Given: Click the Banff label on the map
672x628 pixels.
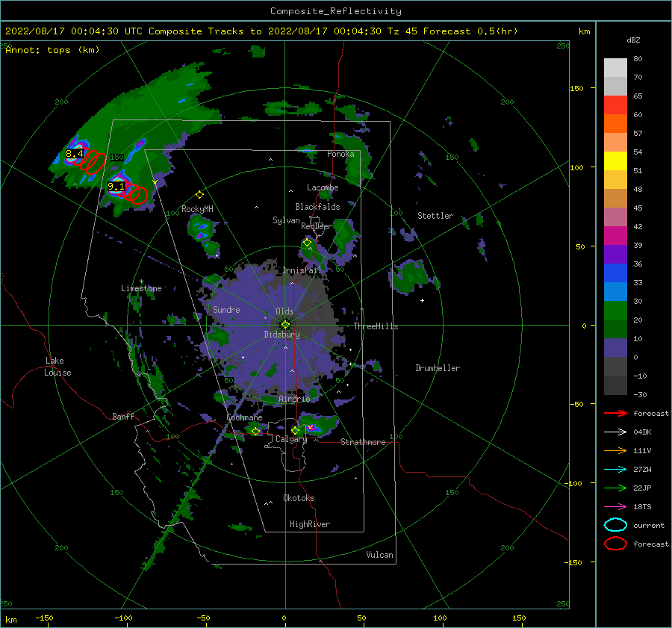Looking at the screenshot, I should coord(123,416).
